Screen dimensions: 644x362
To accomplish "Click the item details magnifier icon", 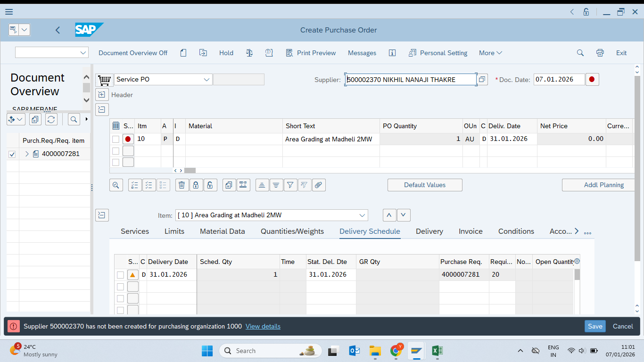I will coord(116,185).
